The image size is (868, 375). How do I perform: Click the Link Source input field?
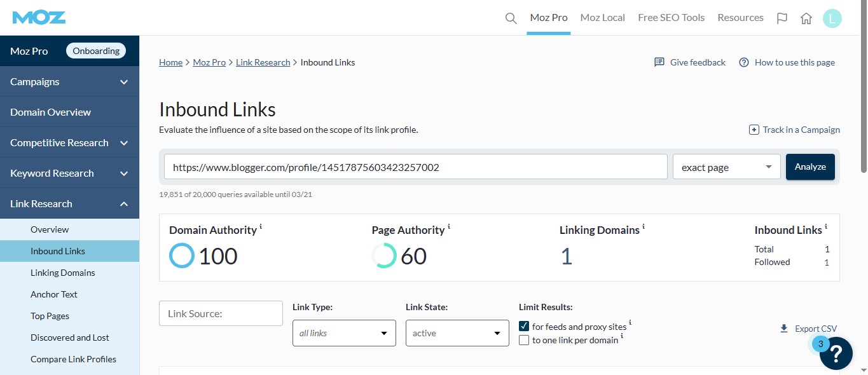[221, 313]
